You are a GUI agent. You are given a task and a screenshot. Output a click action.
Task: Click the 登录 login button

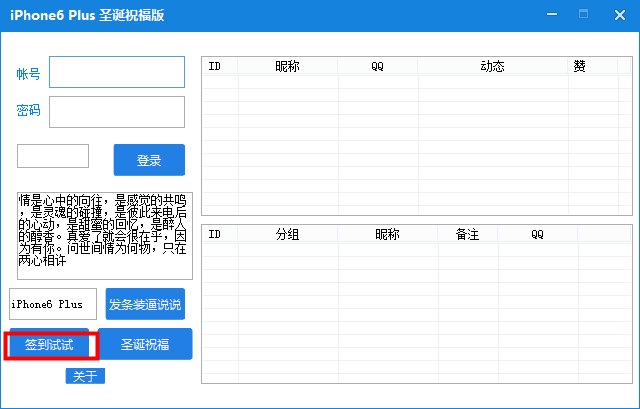click(x=149, y=160)
